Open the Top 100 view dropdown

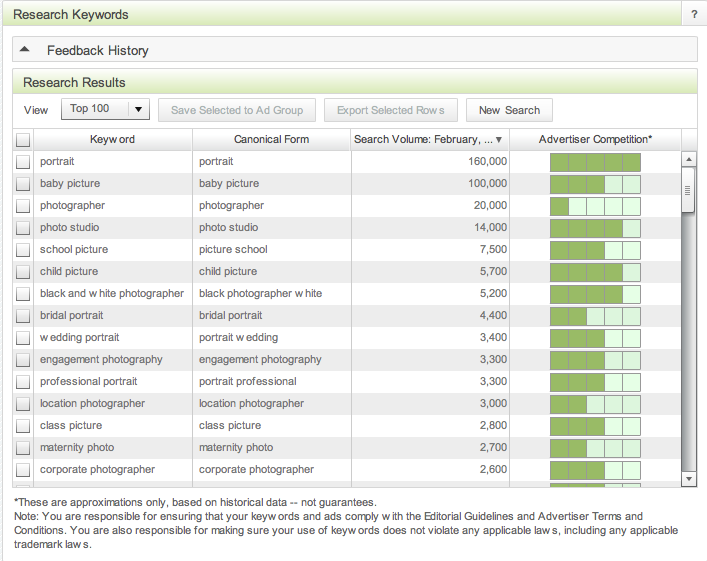pyautogui.click(x=105, y=109)
